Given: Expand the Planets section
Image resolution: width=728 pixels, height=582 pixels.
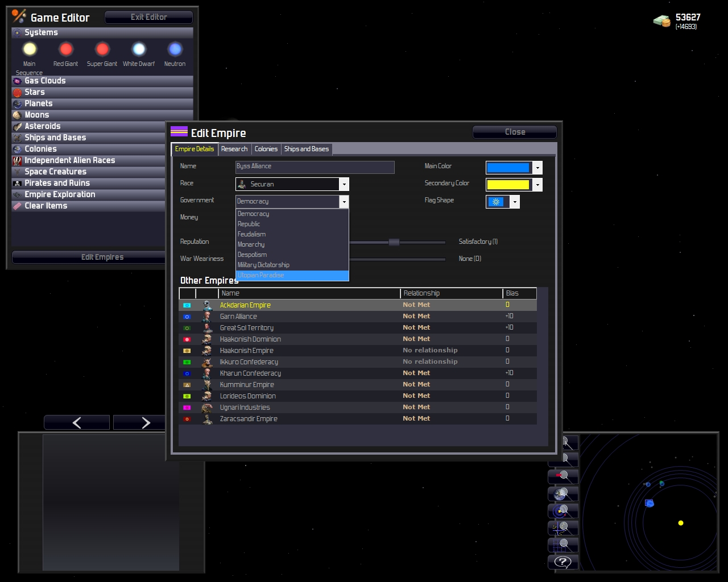Looking at the screenshot, I should [x=88, y=103].
